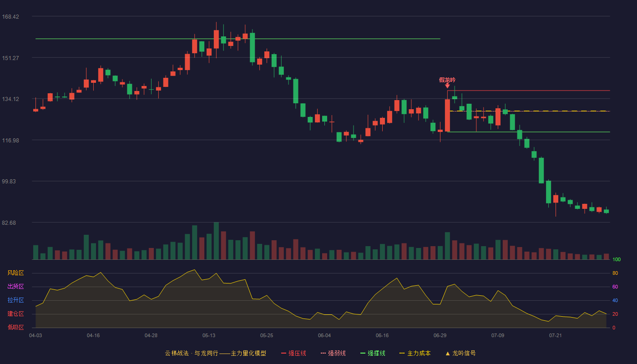Select the 04-16 date label

click(93, 335)
